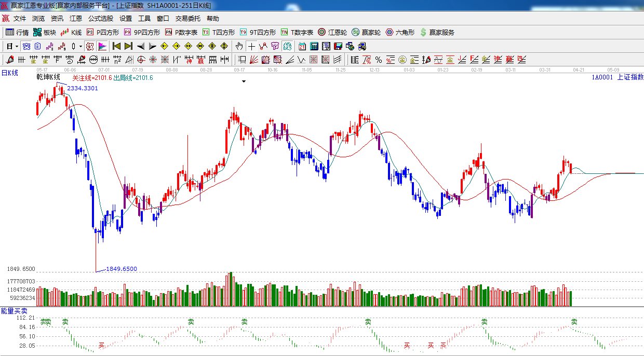Select the crosshair cursor tool
Viewport: 644px width, 356px height.
coord(251,46)
